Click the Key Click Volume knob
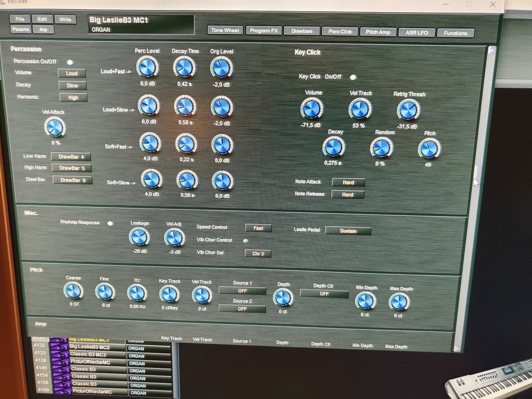Image resolution: width=532 pixels, height=399 pixels. [312, 109]
